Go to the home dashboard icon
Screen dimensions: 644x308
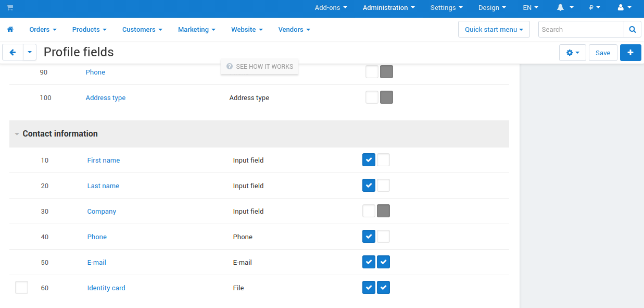[x=10, y=30]
